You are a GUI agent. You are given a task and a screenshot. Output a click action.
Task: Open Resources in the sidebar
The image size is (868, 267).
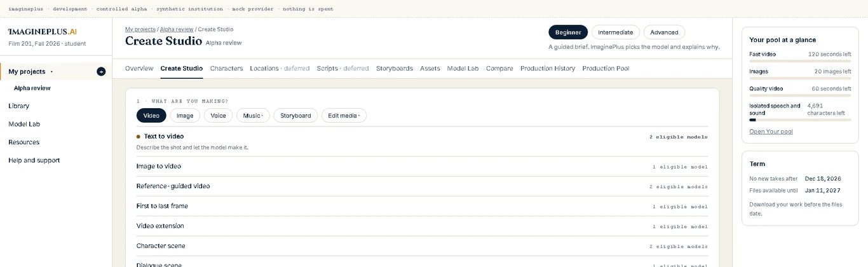click(x=24, y=142)
